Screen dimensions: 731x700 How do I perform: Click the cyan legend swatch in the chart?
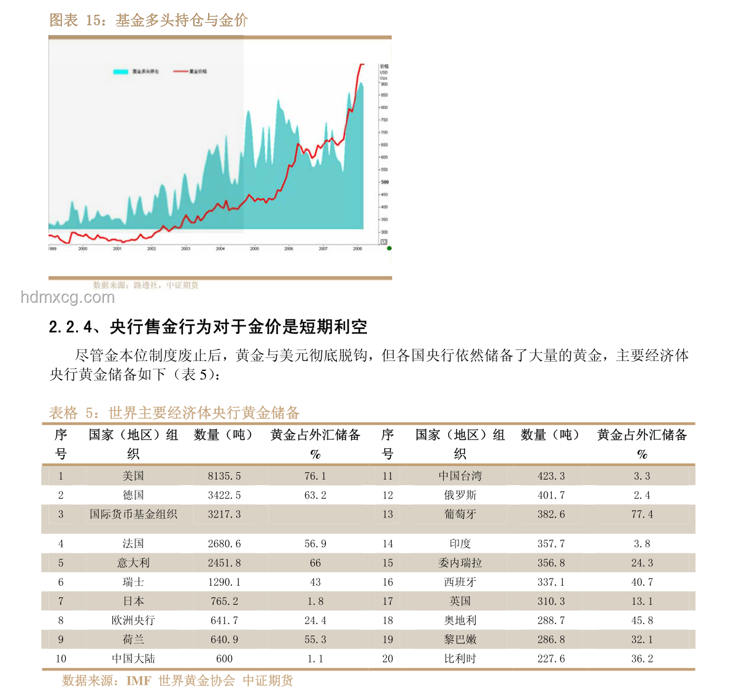121,71
